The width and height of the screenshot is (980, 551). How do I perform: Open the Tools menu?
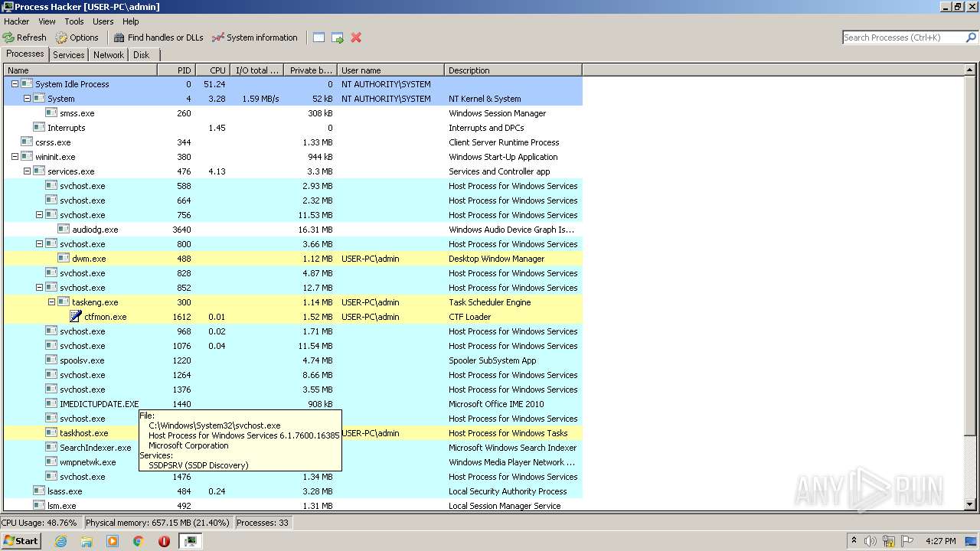74,21
